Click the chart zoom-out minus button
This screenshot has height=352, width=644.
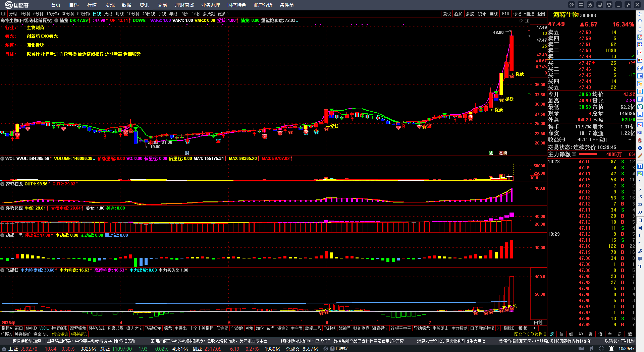tap(542, 328)
